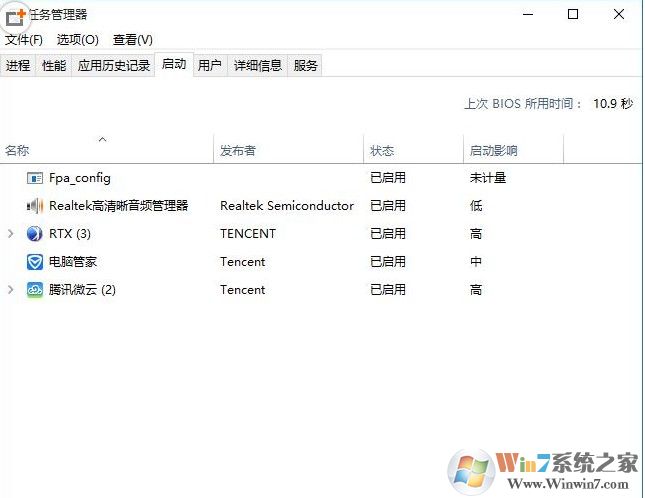Click 已启用 status in Fpa_config row

pos(388,178)
